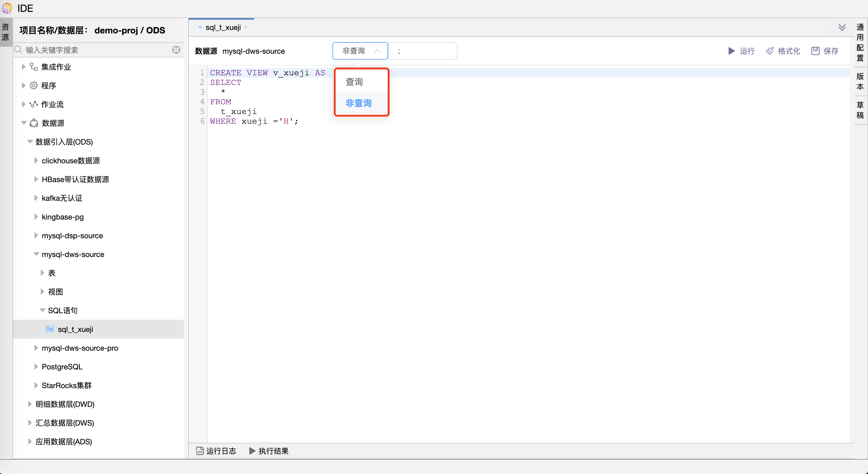Image resolution: width=868 pixels, height=474 pixels.
Task: Click the save disk icon beside 保存
Action: pyautogui.click(x=815, y=51)
